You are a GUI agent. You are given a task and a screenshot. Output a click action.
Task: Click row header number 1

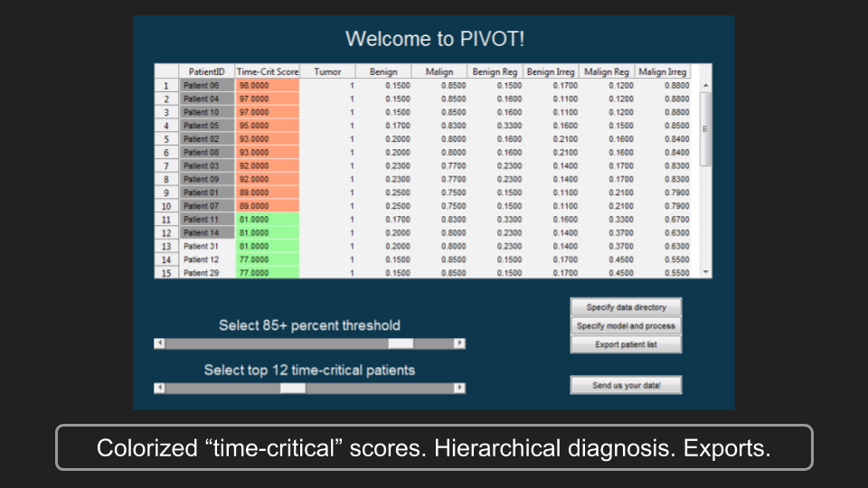pyautogui.click(x=166, y=85)
